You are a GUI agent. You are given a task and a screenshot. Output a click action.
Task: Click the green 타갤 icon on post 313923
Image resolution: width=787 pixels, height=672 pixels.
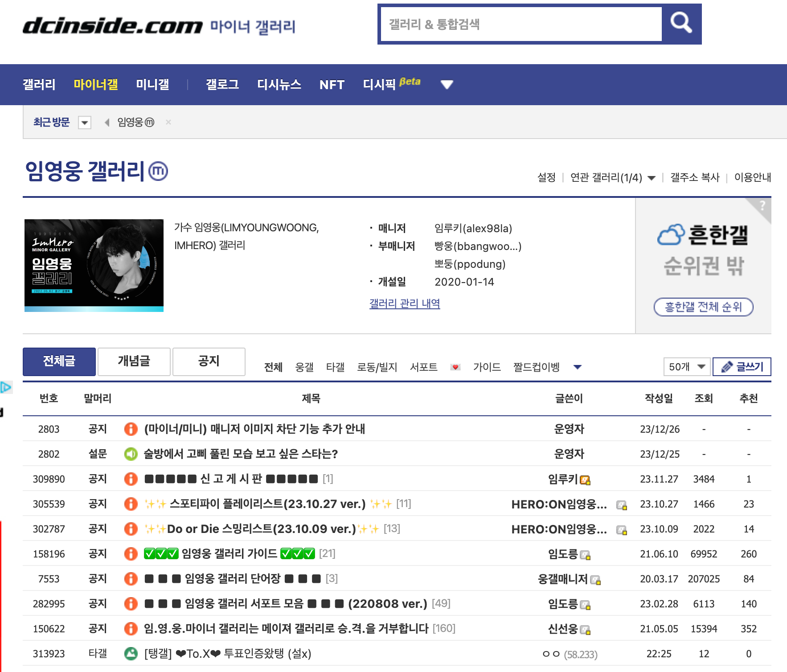[130, 654]
